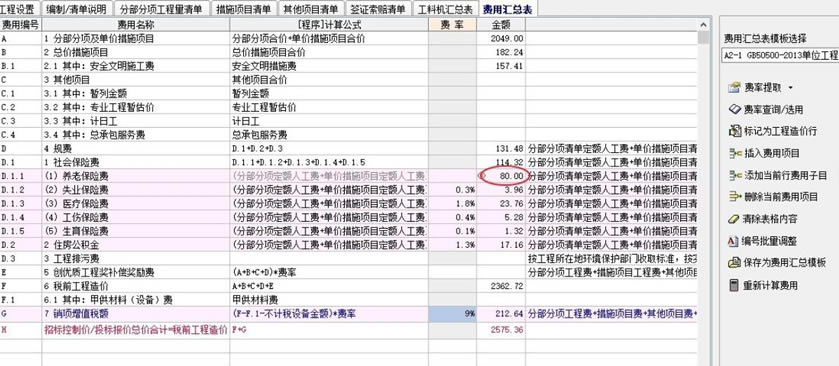Click the 标记为工程造价行 label
This screenshot has width=839, height=366.
[x=780, y=131]
